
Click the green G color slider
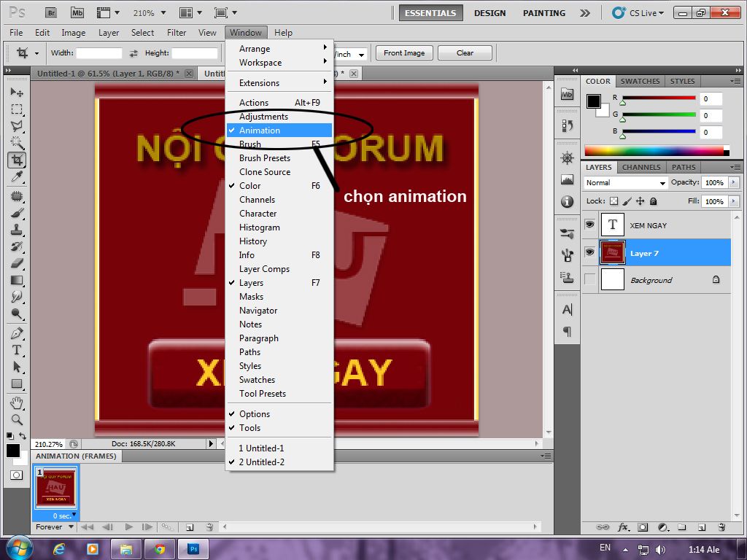click(x=659, y=114)
